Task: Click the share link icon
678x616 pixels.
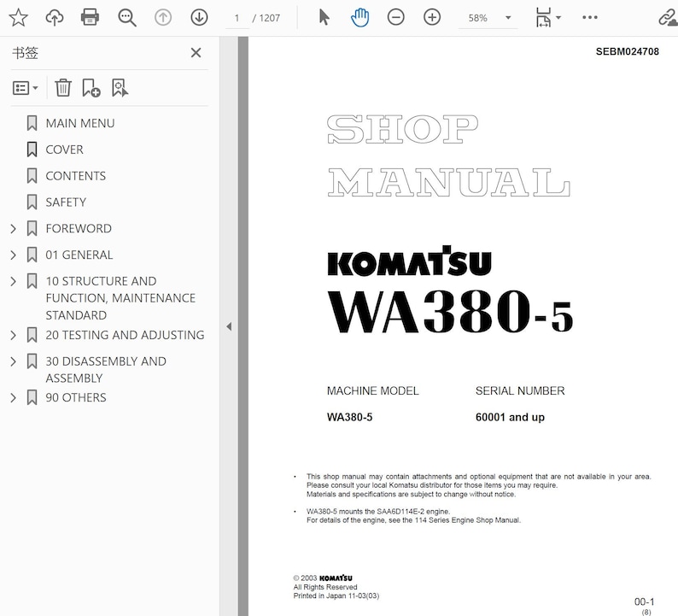Action: click(x=668, y=18)
